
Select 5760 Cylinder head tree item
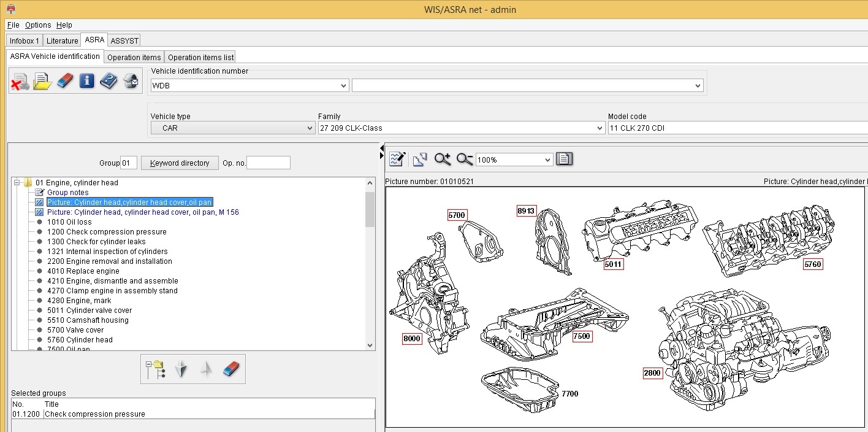tap(80, 339)
